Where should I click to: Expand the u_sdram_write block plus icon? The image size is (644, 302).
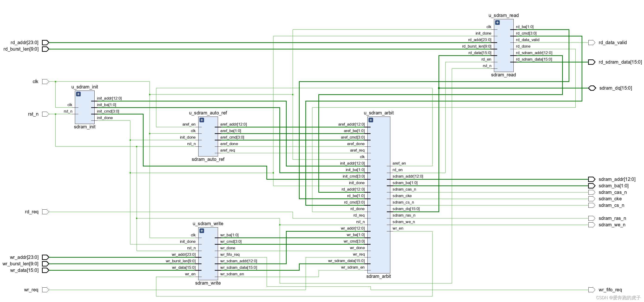pos(202,231)
